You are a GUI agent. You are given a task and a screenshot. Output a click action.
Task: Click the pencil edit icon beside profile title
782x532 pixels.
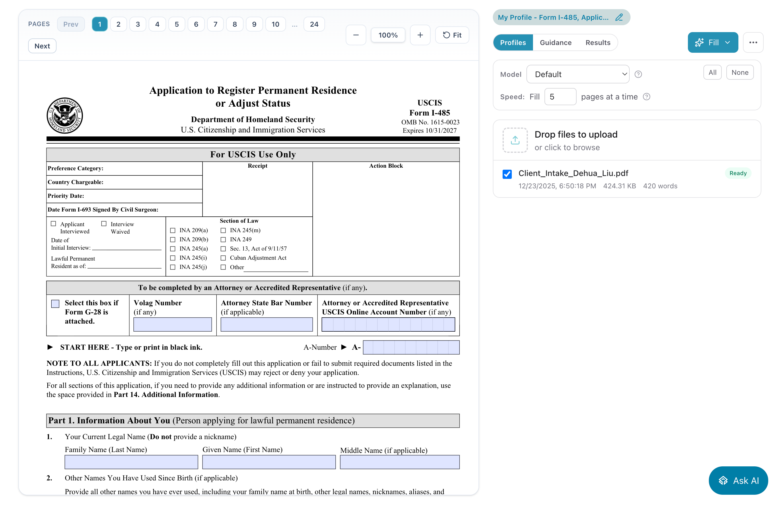[x=619, y=17]
